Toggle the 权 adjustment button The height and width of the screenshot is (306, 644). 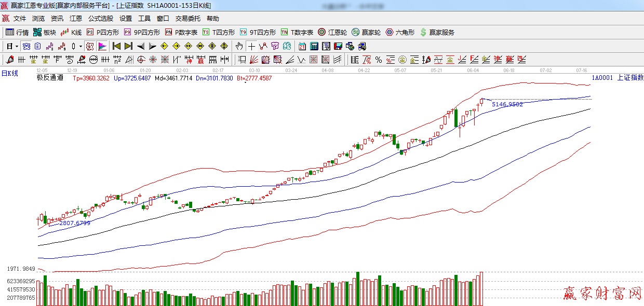[90, 46]
